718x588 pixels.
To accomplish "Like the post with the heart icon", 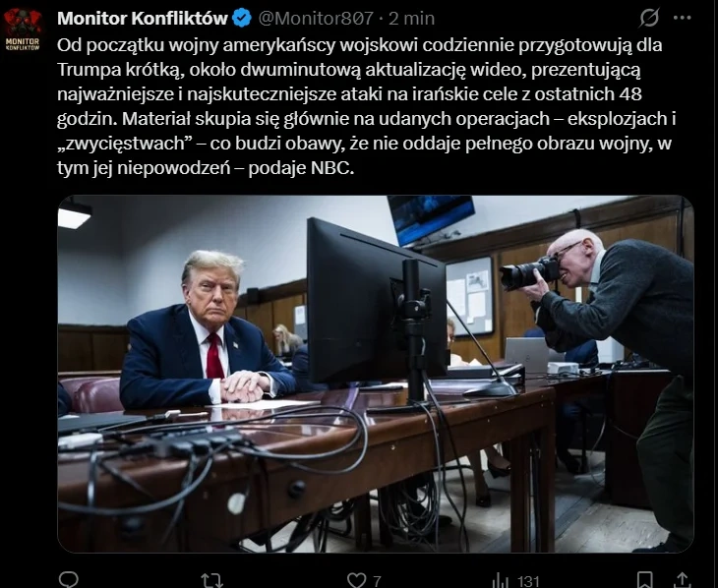I will point(356,580).
